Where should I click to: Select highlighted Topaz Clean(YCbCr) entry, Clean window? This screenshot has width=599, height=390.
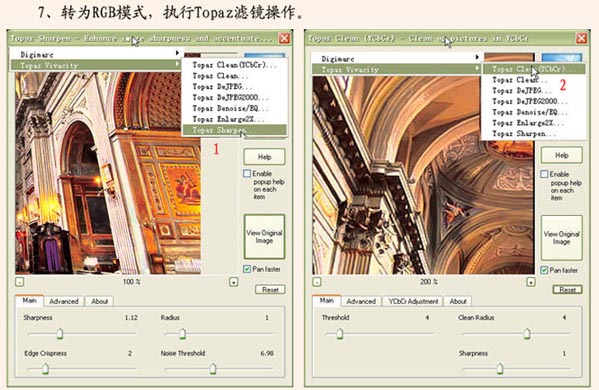click(534, 69)
